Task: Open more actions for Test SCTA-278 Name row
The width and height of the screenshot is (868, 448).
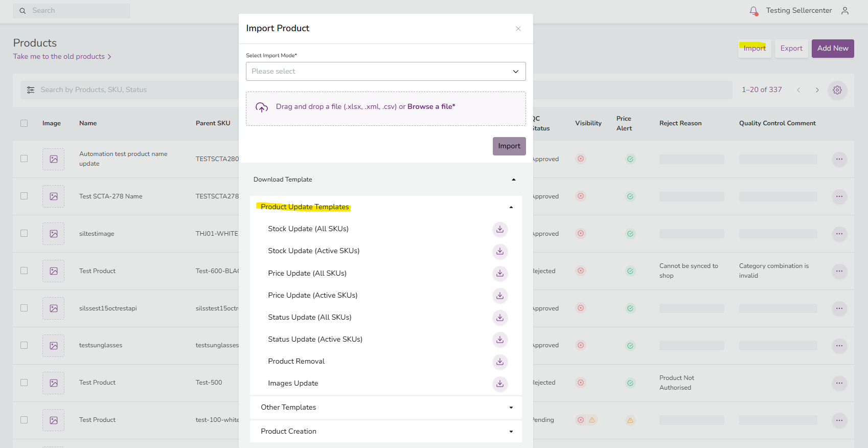Action: click(x=839, y=196)
